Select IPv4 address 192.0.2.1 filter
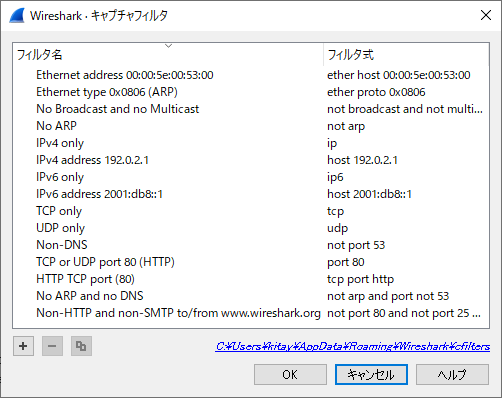 (92, 160)
